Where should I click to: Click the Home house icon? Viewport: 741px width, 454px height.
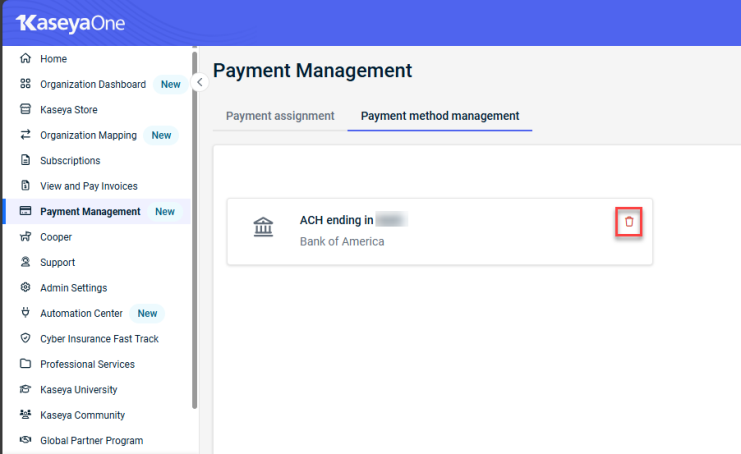click(26, 59)
